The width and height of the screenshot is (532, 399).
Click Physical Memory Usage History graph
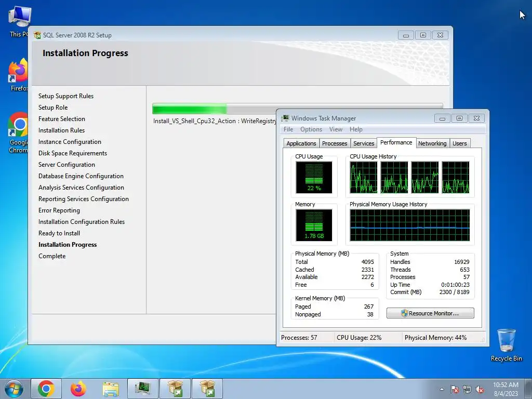click(x=409, y=225)
